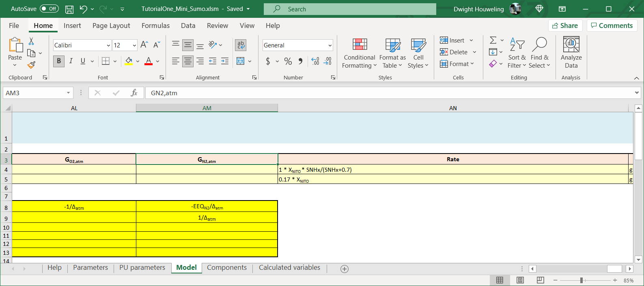Open the Calibri font name dropdown
644x286 pixels.
(108, 45)
